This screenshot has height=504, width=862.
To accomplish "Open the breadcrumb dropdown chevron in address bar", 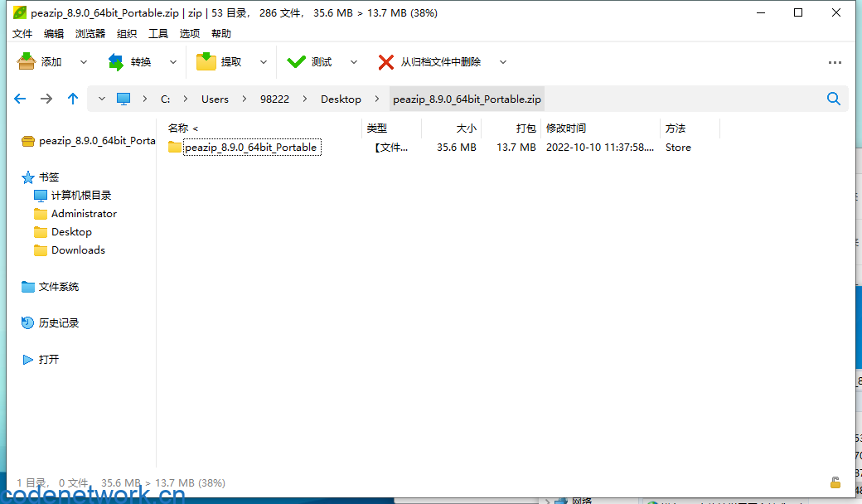I will (100, 98).
